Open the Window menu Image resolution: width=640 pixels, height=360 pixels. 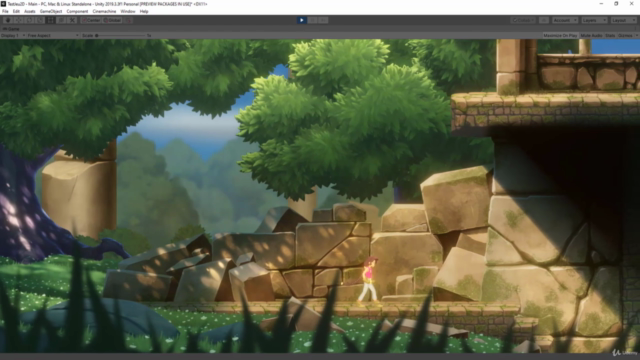(x=128, y=11)
